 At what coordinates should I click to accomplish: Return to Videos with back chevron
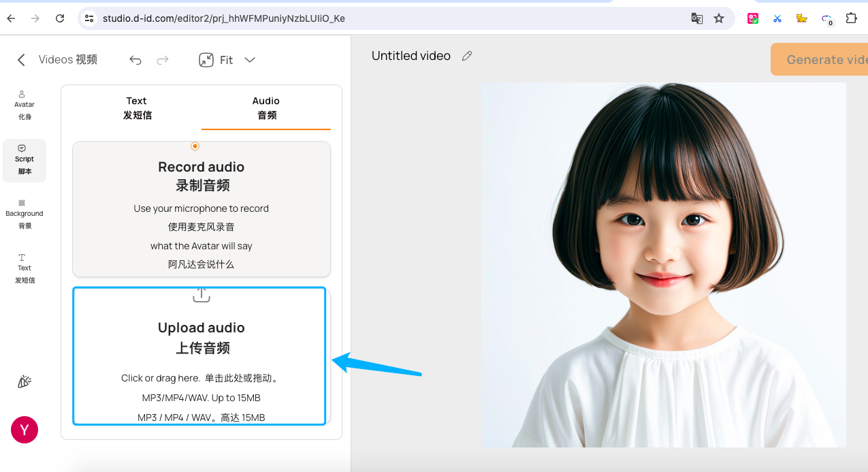21,60
